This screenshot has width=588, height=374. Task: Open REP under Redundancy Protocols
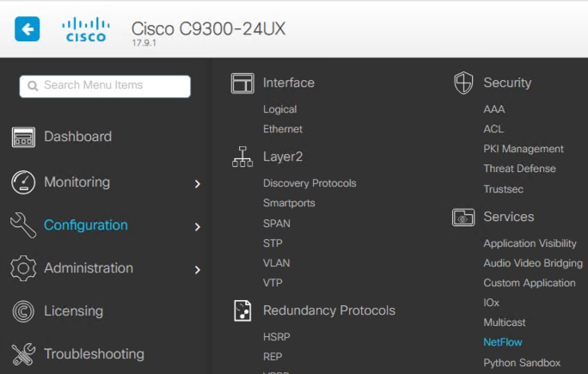click(x=273, y=357)
